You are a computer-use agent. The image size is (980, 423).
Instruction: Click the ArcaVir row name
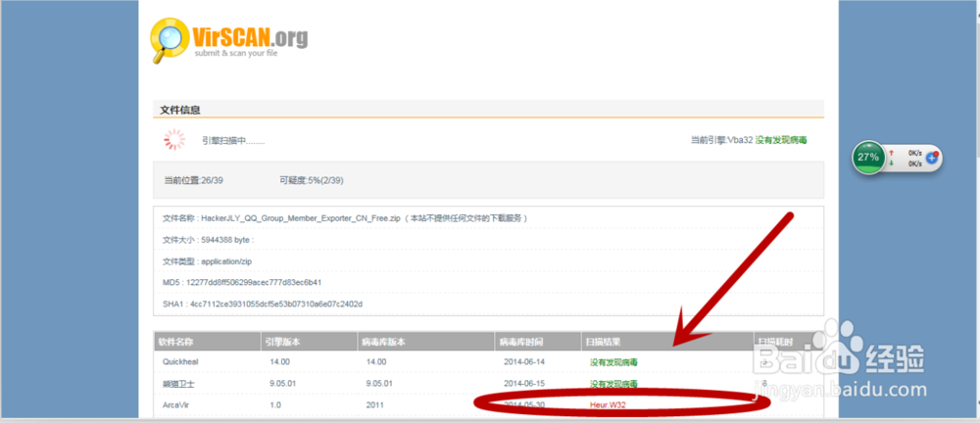[175, 404]
